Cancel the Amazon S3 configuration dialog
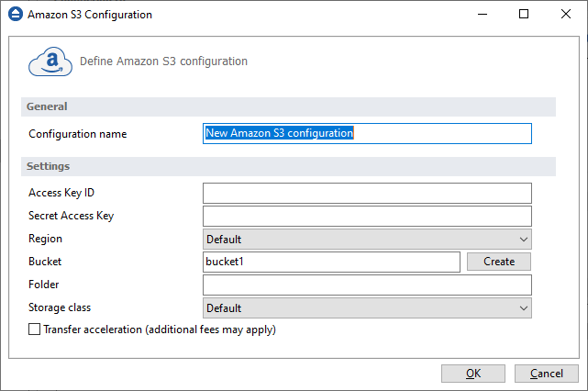 tap(547, 374)
